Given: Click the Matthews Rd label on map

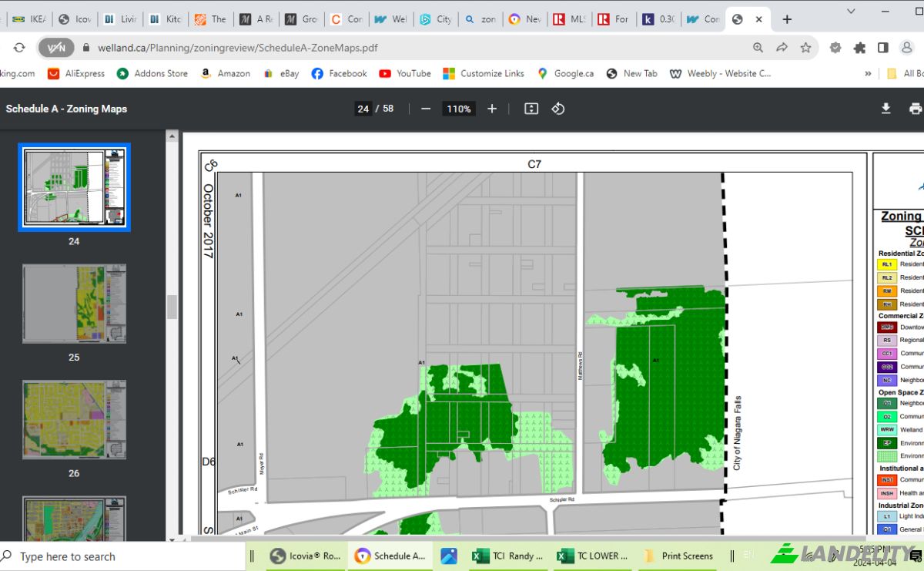Looking at the screenshot, I should [x=580, y=364].
